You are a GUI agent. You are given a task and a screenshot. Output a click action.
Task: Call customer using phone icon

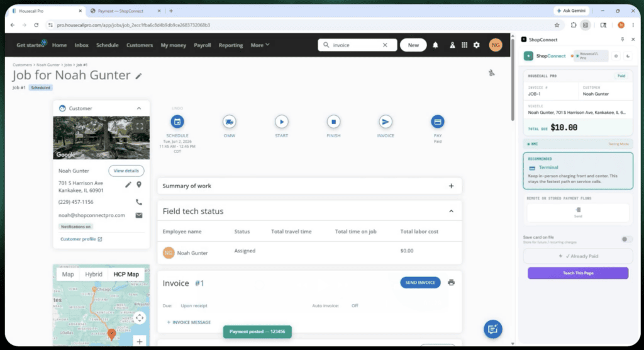click(x=139, y=202)
